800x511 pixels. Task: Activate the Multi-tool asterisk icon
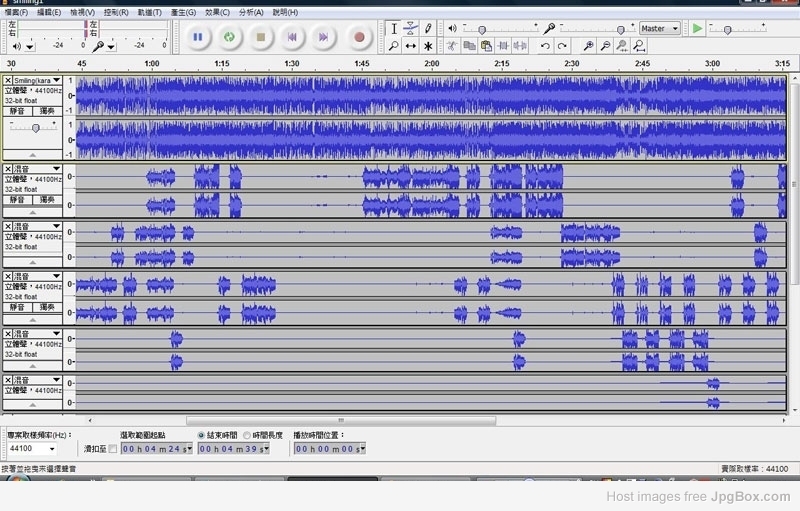(428, 46)
